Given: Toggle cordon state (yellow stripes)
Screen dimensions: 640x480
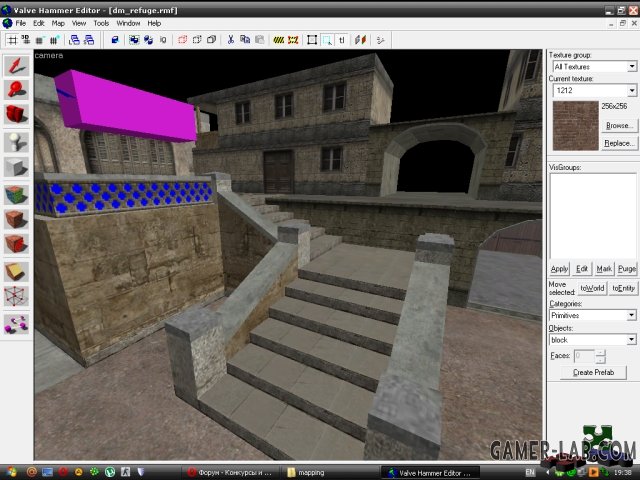Looking at the screenshot, I should pos(279,40).
